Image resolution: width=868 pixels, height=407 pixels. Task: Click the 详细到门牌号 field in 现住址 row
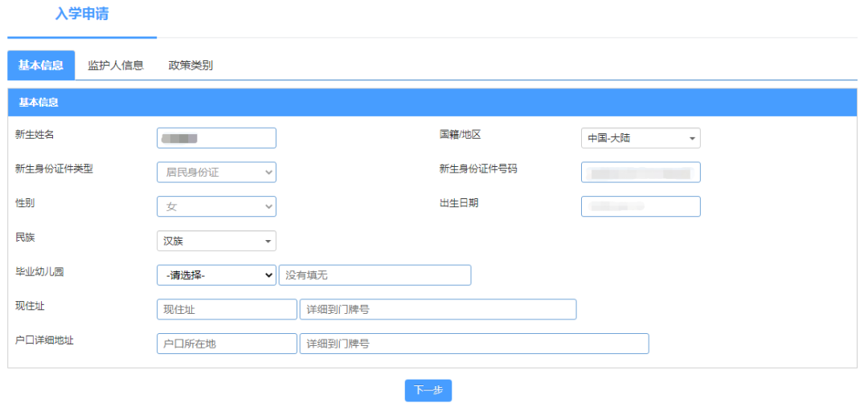pyautogui.click(x=437, y=310)
